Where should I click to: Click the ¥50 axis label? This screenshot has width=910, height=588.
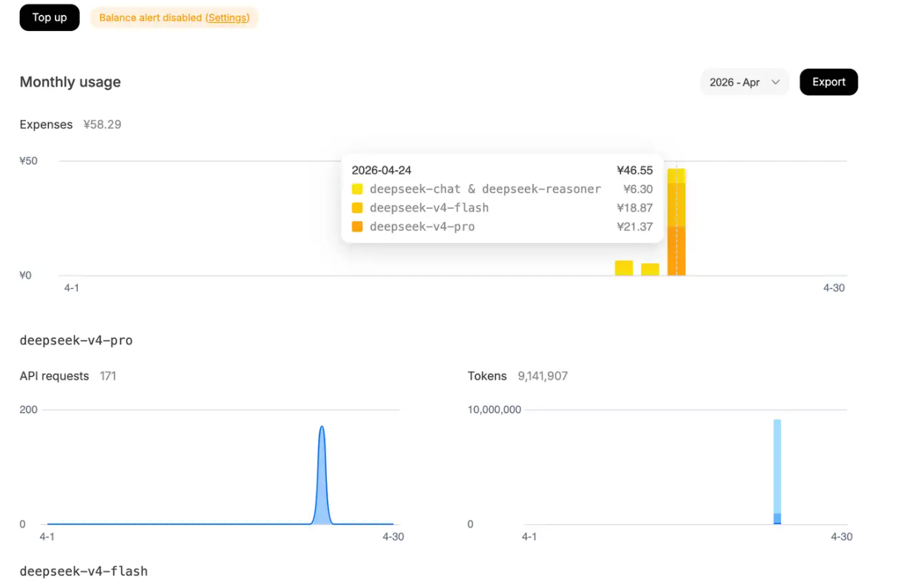click(29, 161)
